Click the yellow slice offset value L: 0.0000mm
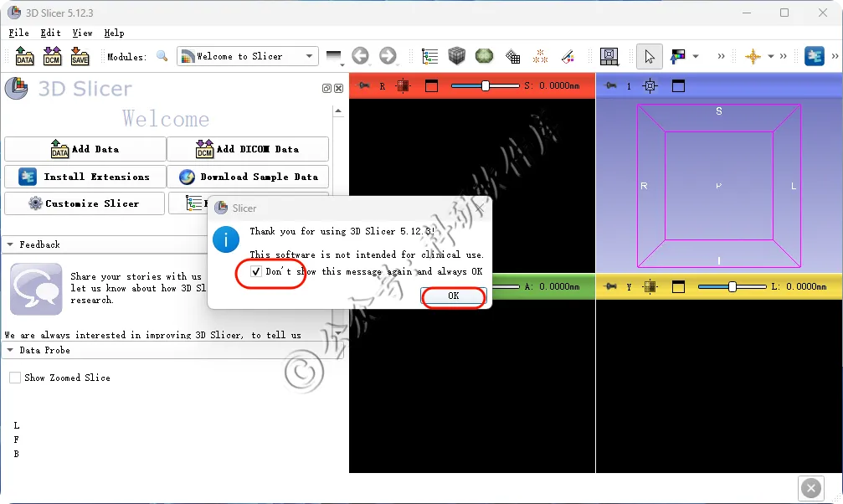The width and height of the screenshot is (843, 504). click(799, 286)
